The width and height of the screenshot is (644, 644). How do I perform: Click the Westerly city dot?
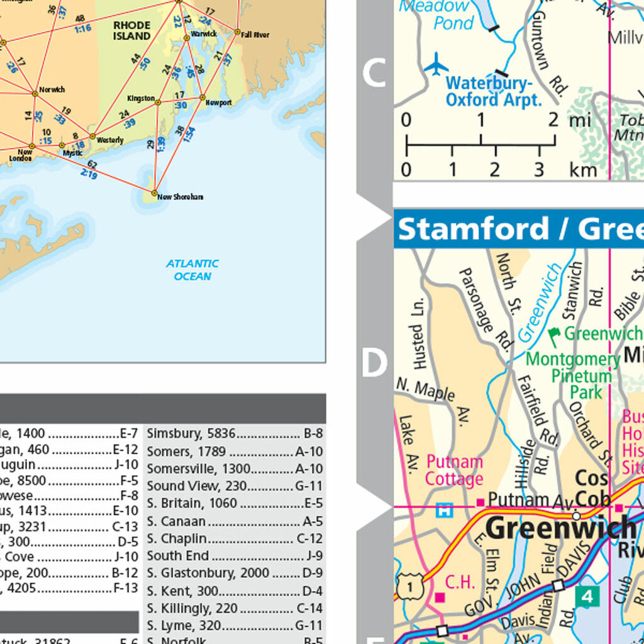pos(92,136)
